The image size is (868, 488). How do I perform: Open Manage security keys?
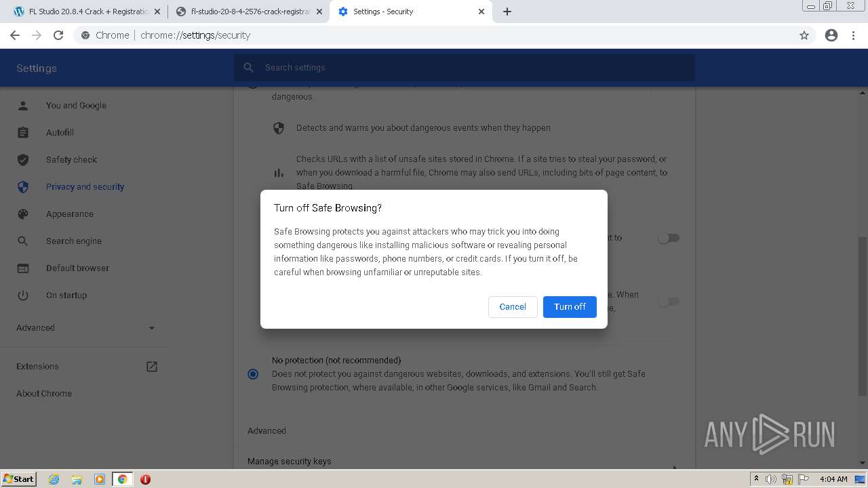pyautogui.click(x=465, y=462)
